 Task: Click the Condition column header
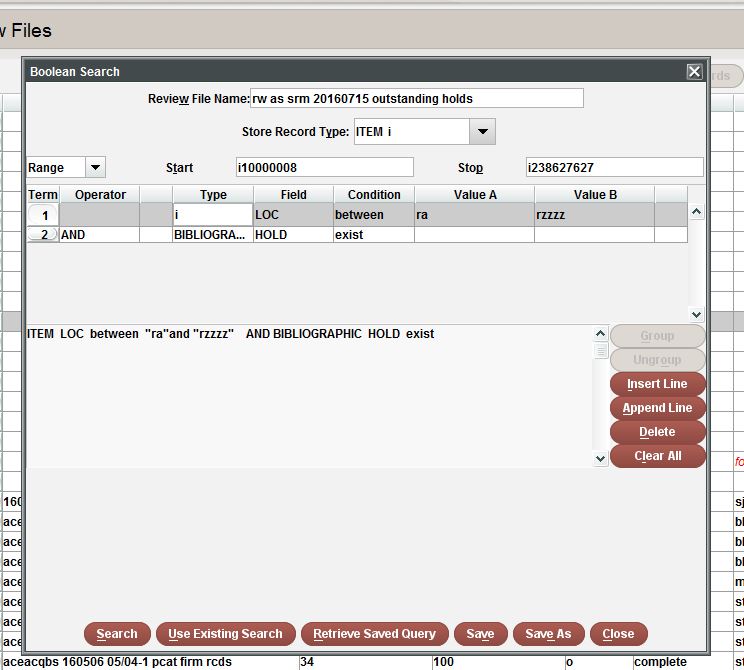374,195
